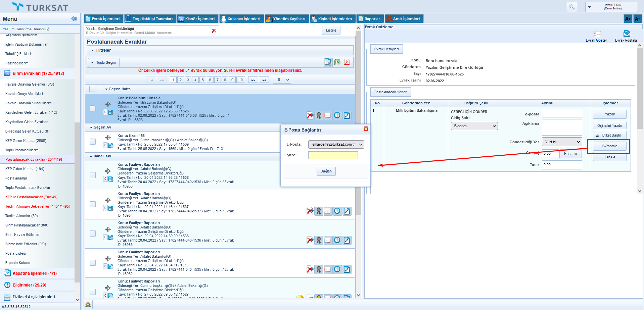The height and width of the screenshot is (310, 644).
Task: Open Evrak Göster document view icon
Action: click(x=597, y=34)
